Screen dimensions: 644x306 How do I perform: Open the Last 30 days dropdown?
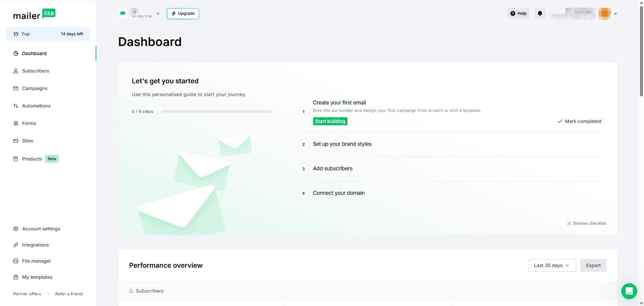pos(552,265)
